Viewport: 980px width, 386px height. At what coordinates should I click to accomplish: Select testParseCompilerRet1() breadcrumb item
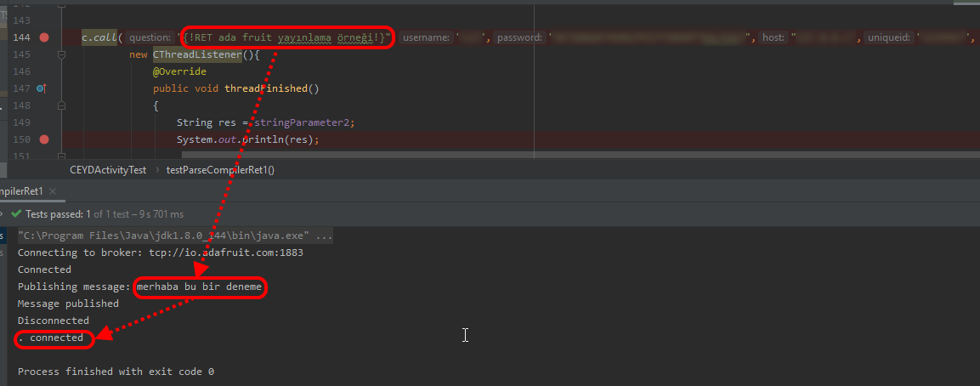point(220,170)
